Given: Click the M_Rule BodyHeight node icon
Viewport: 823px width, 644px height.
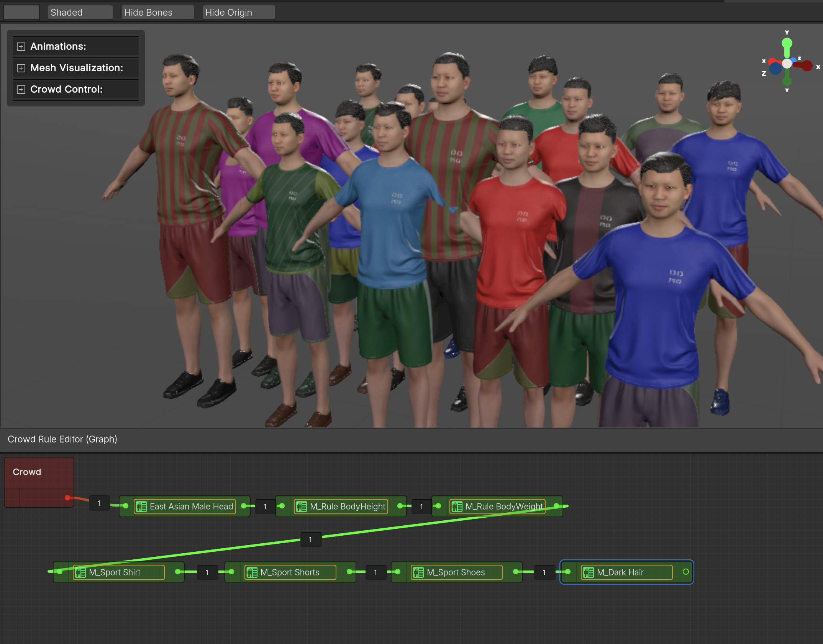Looking at the screenshot, I should [x=301, y=507].
